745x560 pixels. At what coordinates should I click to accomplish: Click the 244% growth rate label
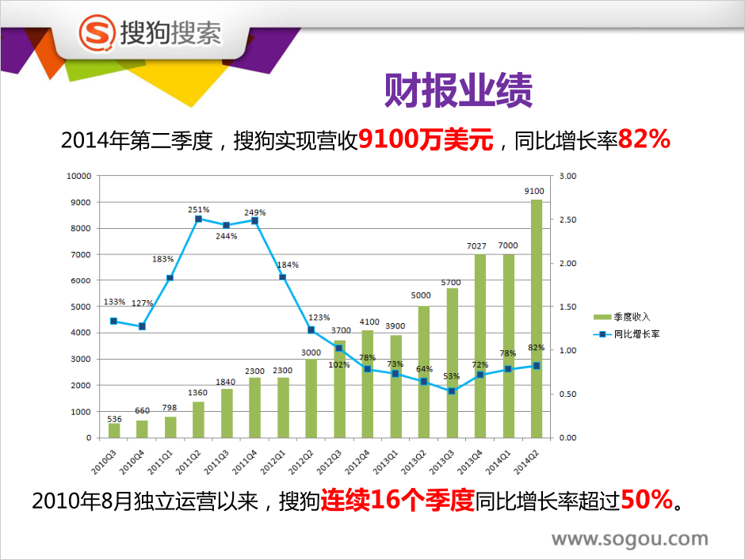tap(227, 236)
